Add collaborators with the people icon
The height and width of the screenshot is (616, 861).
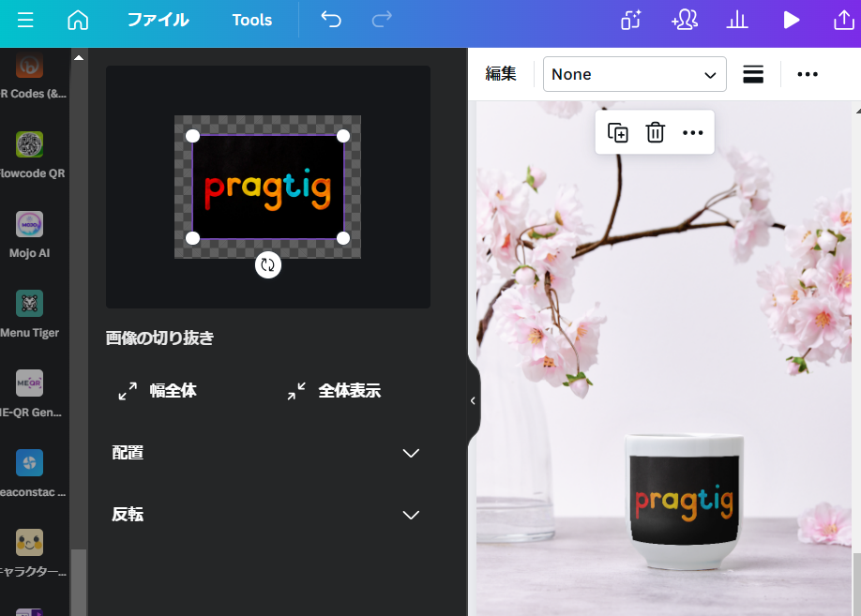point(684,21)
